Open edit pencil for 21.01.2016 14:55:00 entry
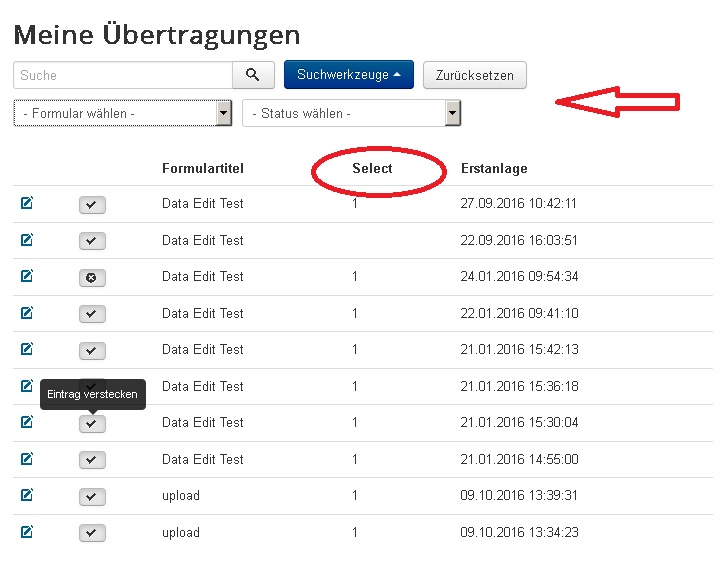This screenshot has height=586, width=721. click(x=27, y=459)
